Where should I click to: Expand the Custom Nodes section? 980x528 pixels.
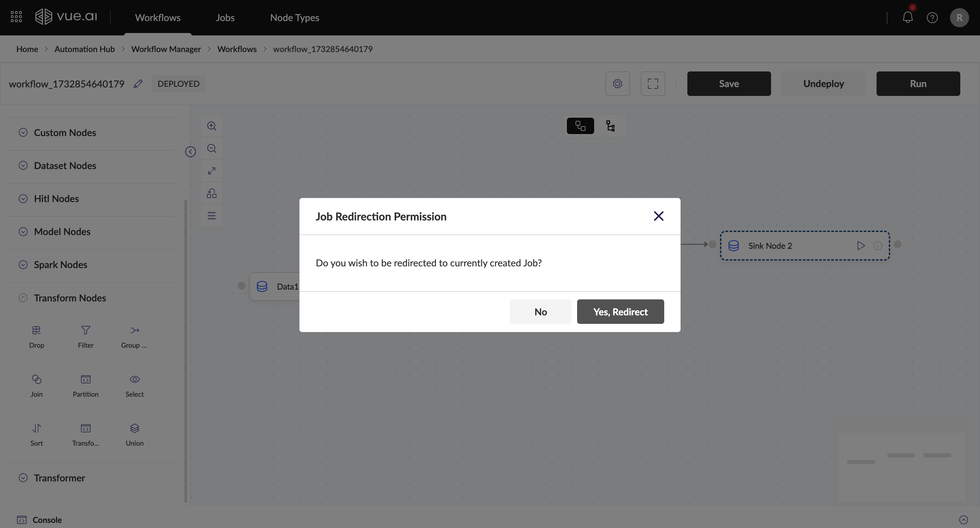pos(23,132)
